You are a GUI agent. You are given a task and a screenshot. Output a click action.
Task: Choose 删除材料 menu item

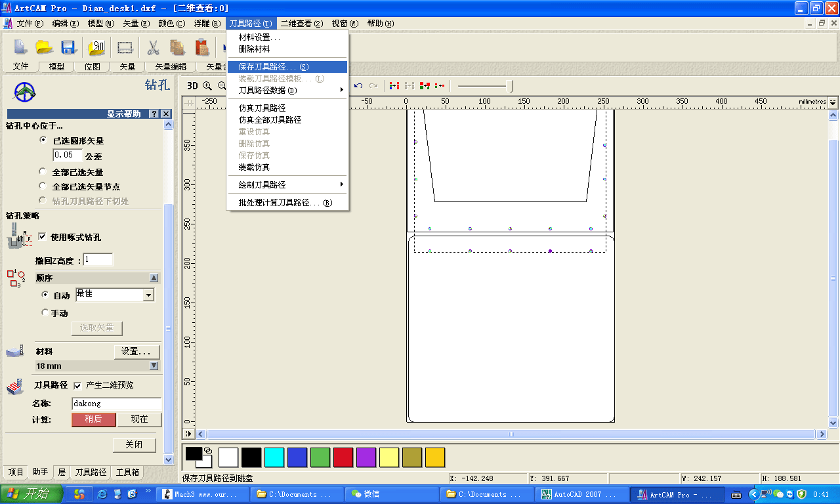[x=287, y=49]
